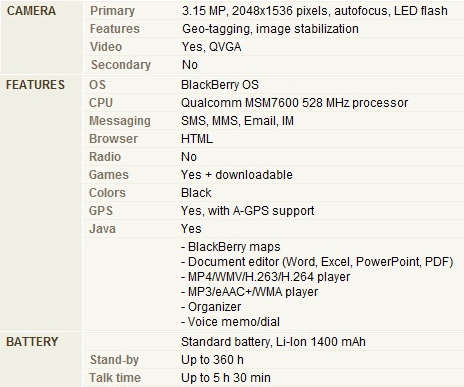The height and width of the screenshot is (387, 464).
Task: Click the Stand-by battery label
Action: pyautogui.click(x=114, y=360)
